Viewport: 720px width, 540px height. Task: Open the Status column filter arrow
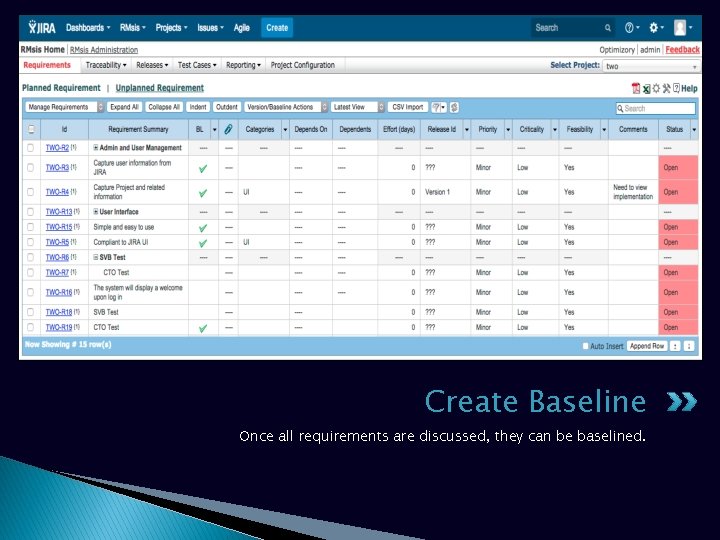(694, 130)
